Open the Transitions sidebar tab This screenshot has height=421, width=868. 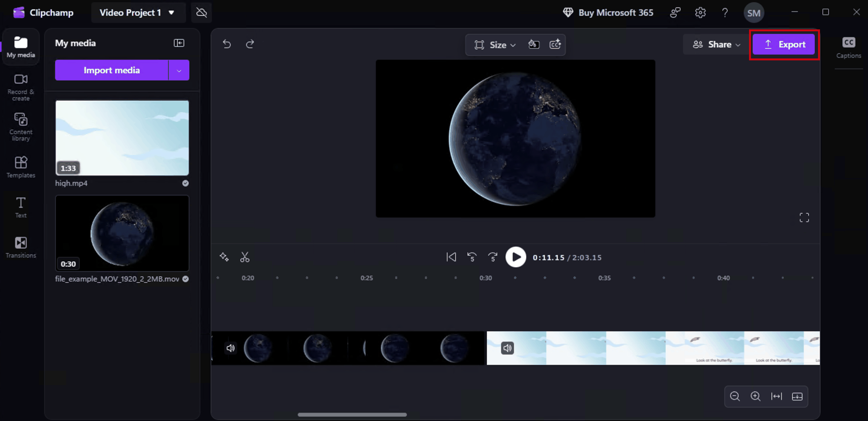point(21,247)
